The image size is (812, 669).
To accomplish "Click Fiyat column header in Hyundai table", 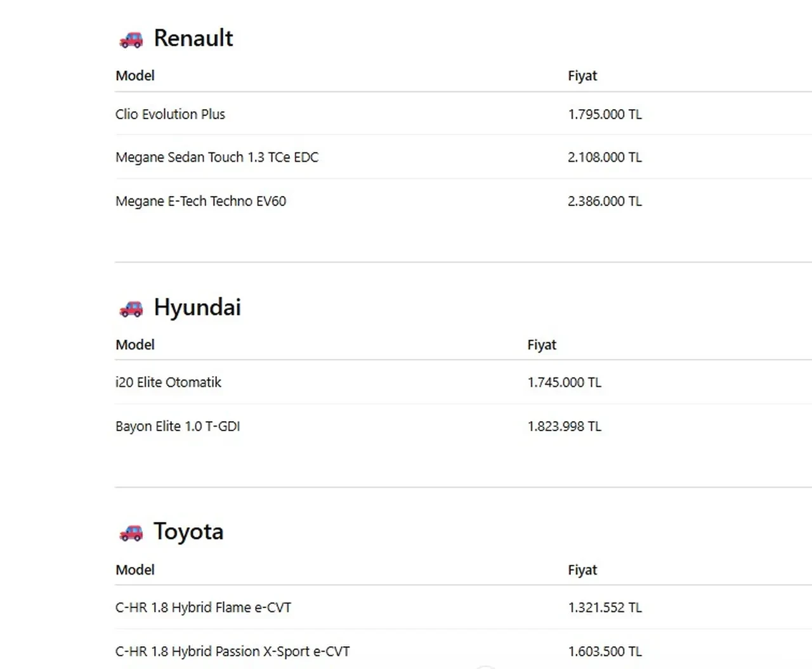I will click(x=541, y=345).
